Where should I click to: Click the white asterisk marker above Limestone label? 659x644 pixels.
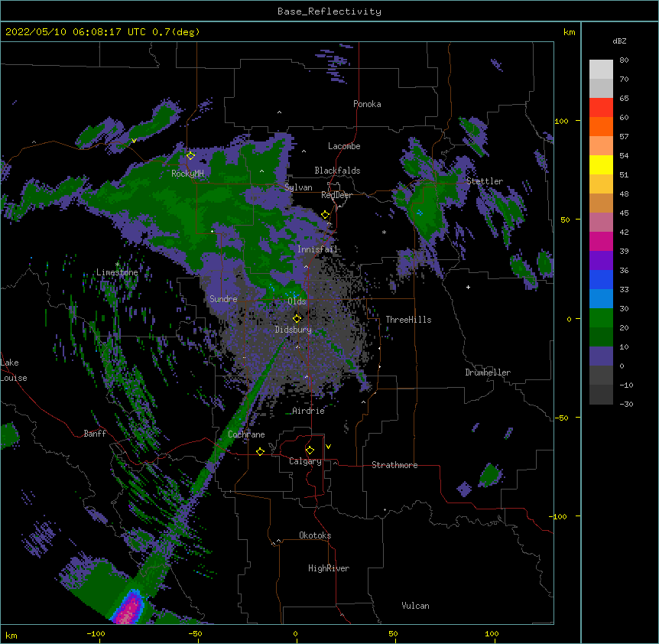[117, 265]
